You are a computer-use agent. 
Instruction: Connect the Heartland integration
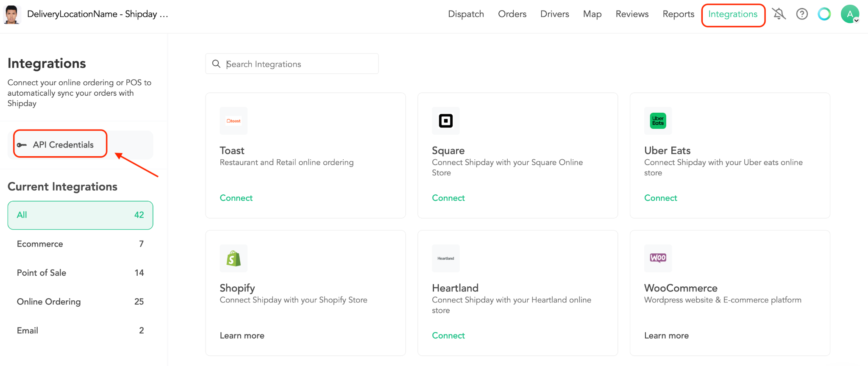pyautogui.click(x=448, y=335)
